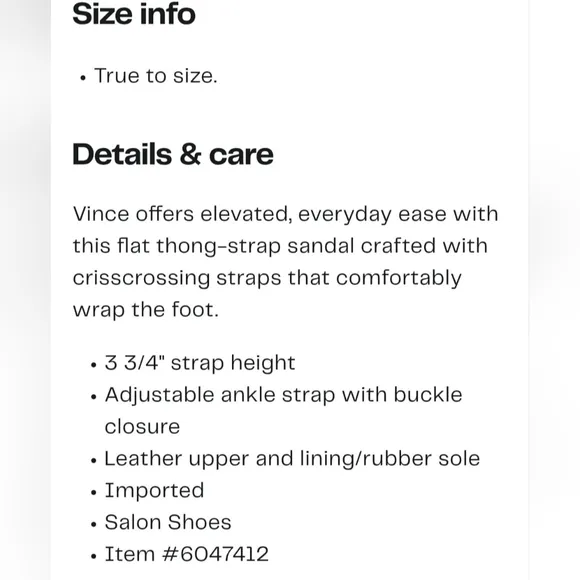Viewport: 580px width, 580px height.
Task: Click the Imported bullet item
Action: [154, 491]
